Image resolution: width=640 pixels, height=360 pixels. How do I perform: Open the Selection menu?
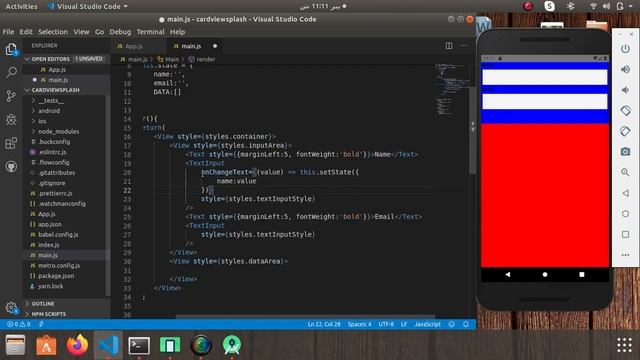click(53, 32)
